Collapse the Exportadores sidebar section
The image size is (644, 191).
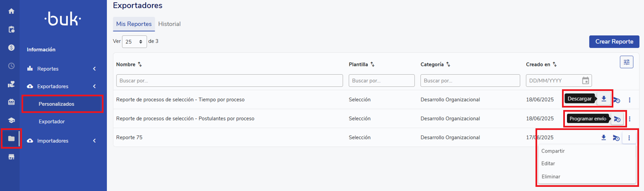click(x=94, y=86)
